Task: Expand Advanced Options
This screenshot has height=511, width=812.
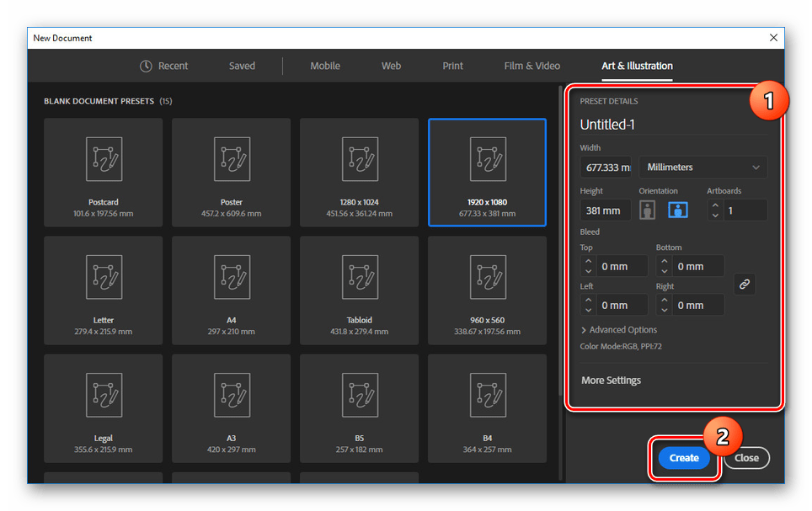Action: coord(619,330)
